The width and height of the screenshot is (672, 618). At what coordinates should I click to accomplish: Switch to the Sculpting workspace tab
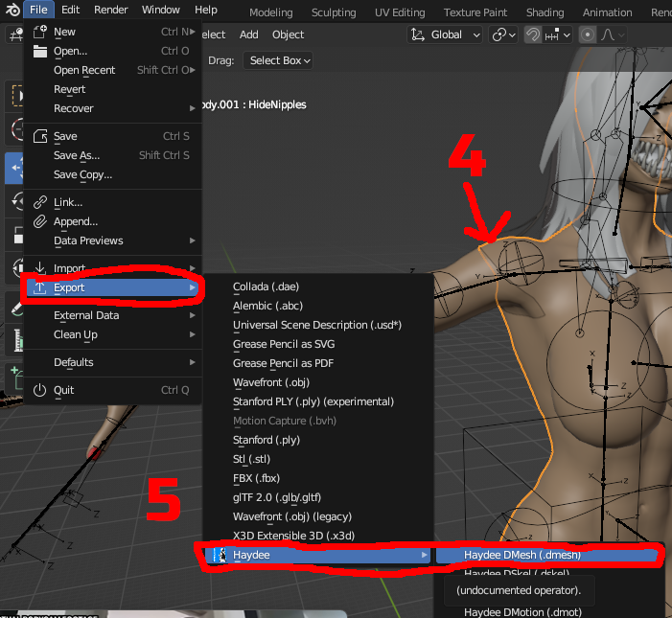pyautogui.click(x=334, y=12)
